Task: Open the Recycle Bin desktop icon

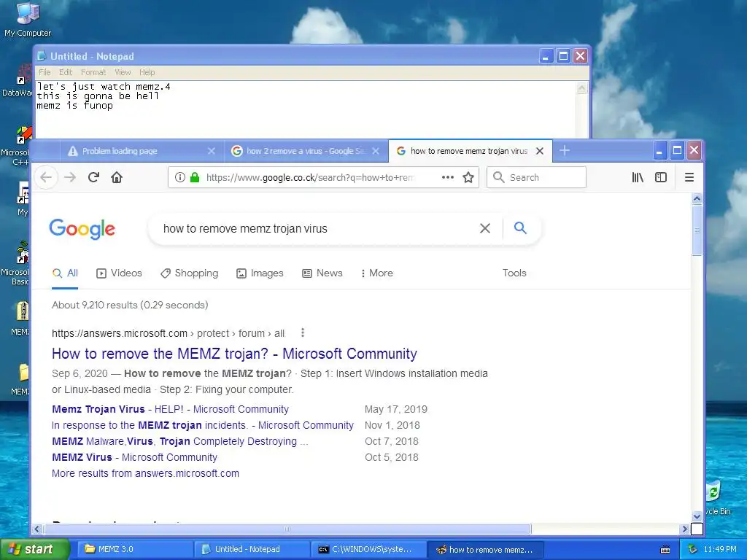Action: coord(716,497)
